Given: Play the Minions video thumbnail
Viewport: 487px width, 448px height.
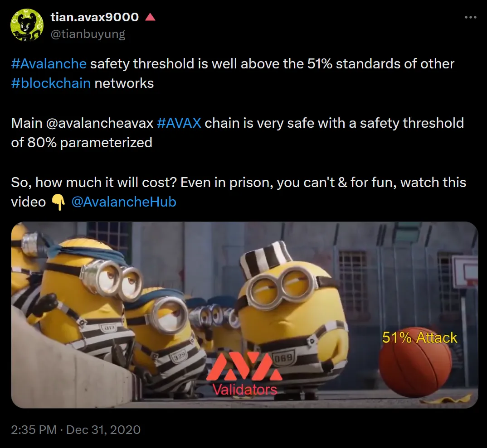Looking at the screenshot, I should point(244,314).
